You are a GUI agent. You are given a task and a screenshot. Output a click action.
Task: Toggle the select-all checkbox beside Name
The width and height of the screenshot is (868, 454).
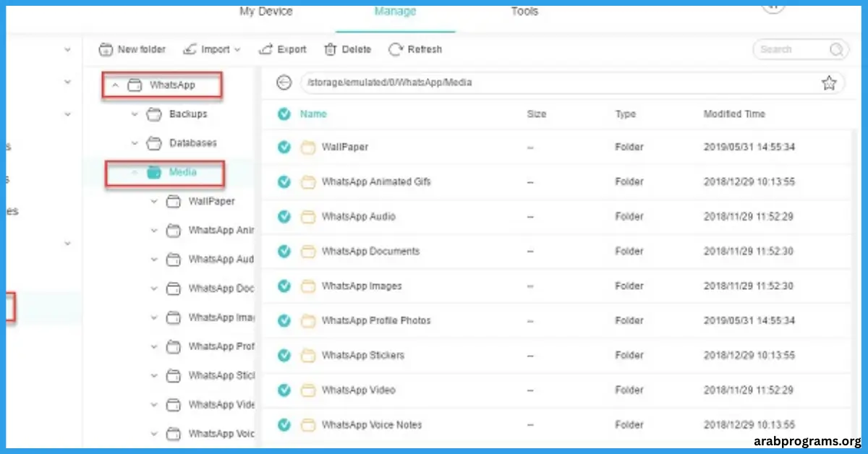[x=284, y=114]
